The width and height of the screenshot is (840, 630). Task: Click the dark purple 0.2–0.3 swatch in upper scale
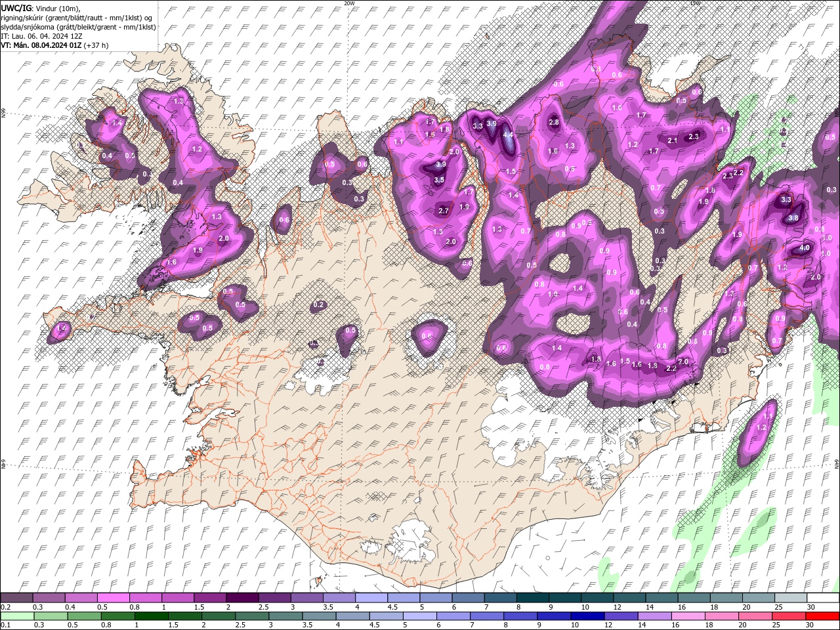pyautogui.click(x=16, y=598)
